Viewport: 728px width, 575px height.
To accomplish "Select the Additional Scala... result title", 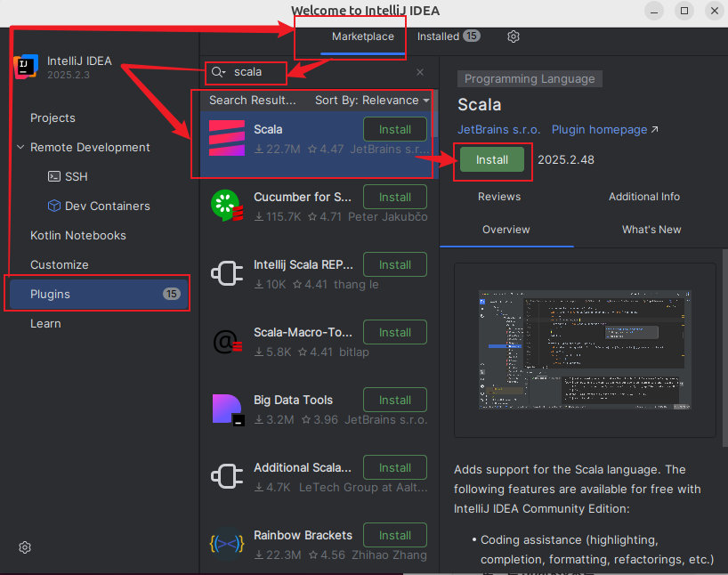I will pos(303,467).
